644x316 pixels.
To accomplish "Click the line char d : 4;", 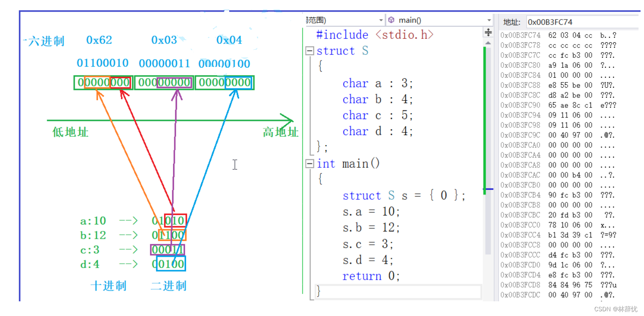I will [x=378, y=131].
